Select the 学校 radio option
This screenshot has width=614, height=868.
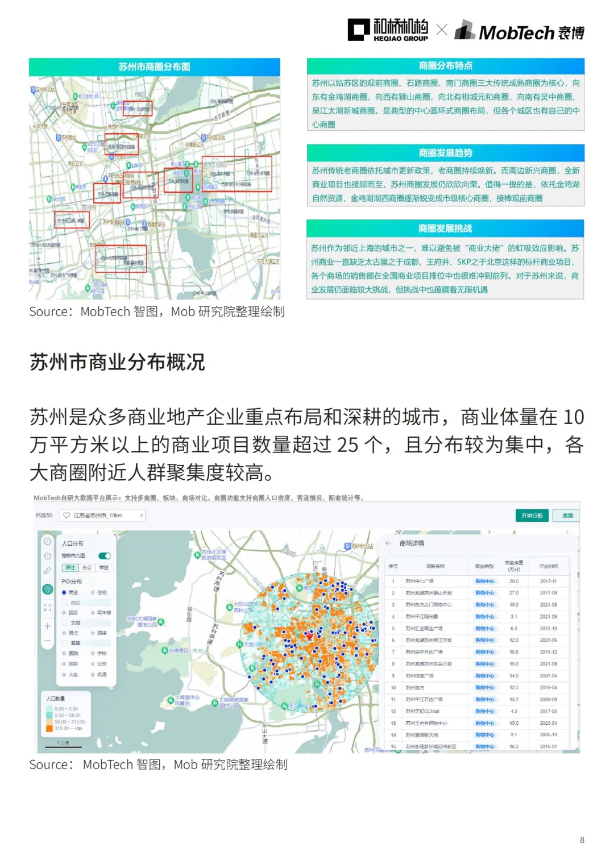pyautogui.click(x=93, y=654)
